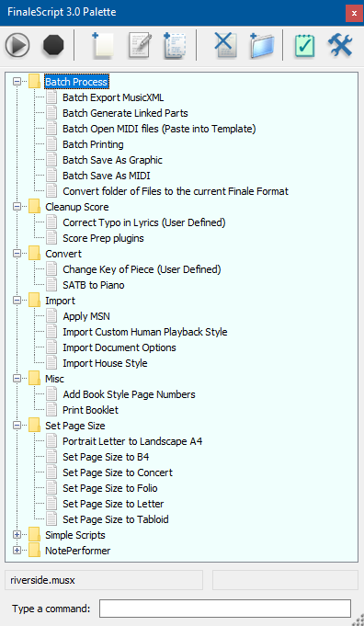364x626 pixels.
Task: Duplicate the selected script
Action: 176,45
